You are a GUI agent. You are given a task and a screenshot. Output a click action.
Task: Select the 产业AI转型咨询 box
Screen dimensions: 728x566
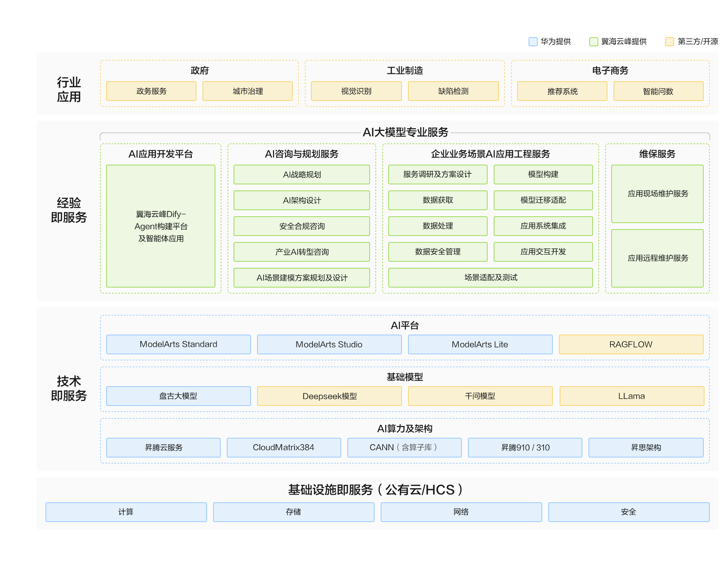click(x=302, y=252)
